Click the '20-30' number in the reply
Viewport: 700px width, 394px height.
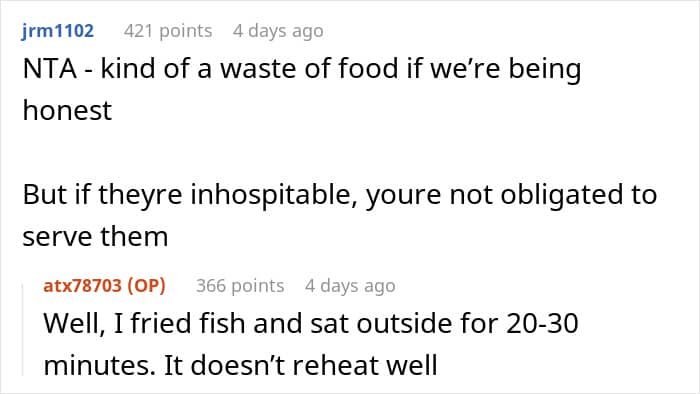pos(542,323)
